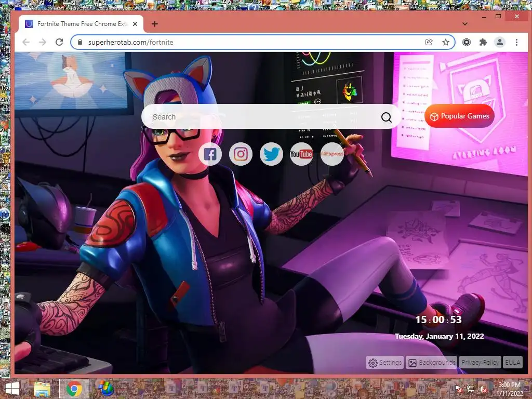Viewport: 532px width, 399px height.
Task: Open Action Center flag tray icon
Action: 458,389
